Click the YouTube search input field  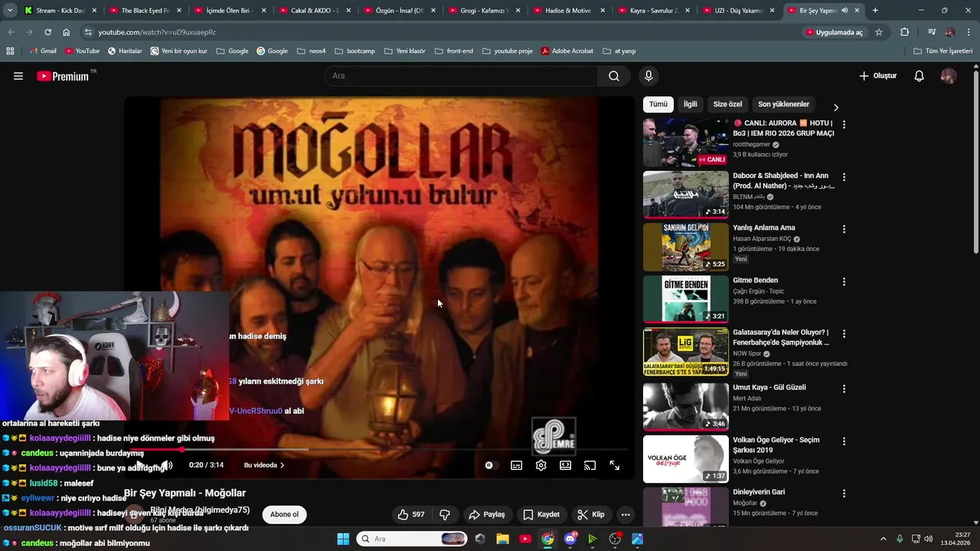point(462,76)
